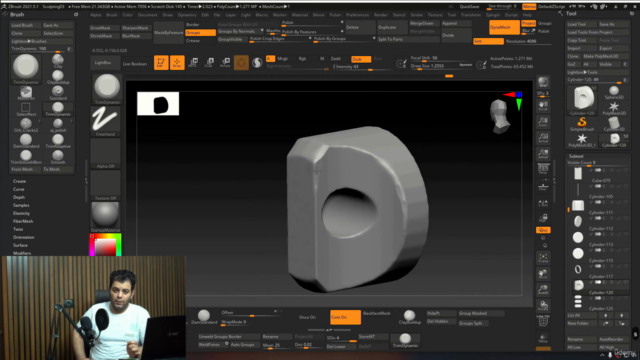Click the Make PolyMesh3D button

coord(606,56)
